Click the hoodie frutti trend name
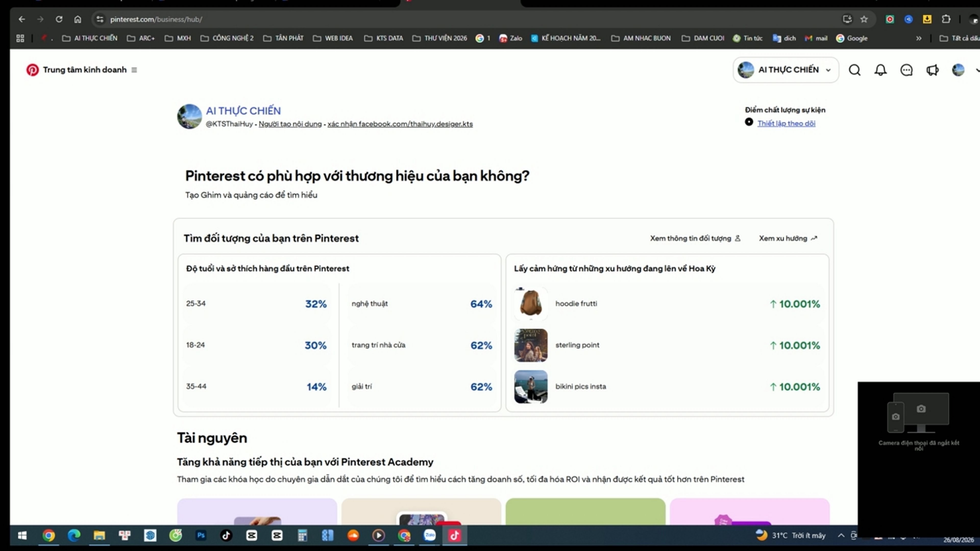 click(576, 304)
